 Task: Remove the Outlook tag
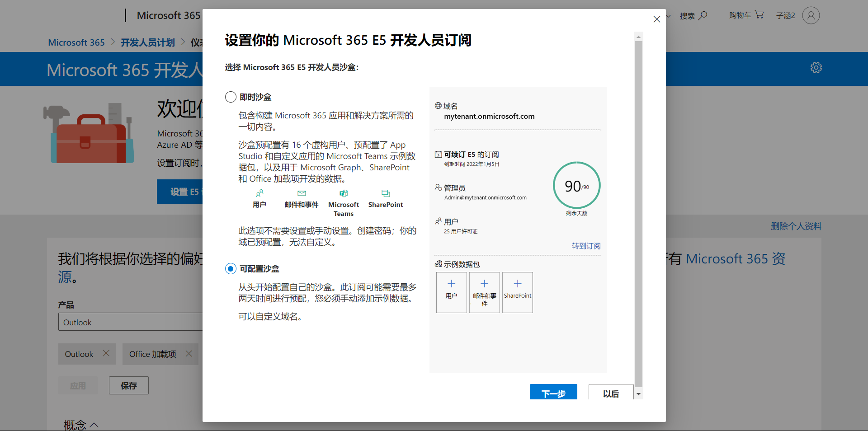click(x=106, y=353)
